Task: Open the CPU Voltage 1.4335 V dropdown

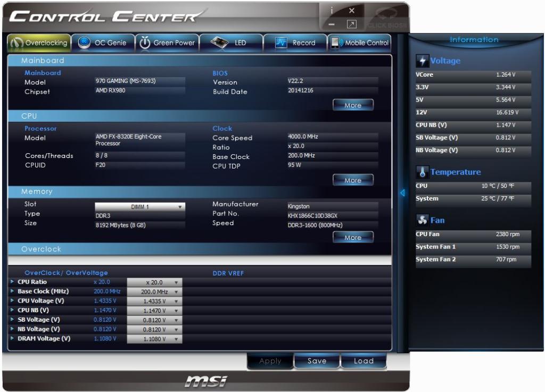Action: coord(154,301)
